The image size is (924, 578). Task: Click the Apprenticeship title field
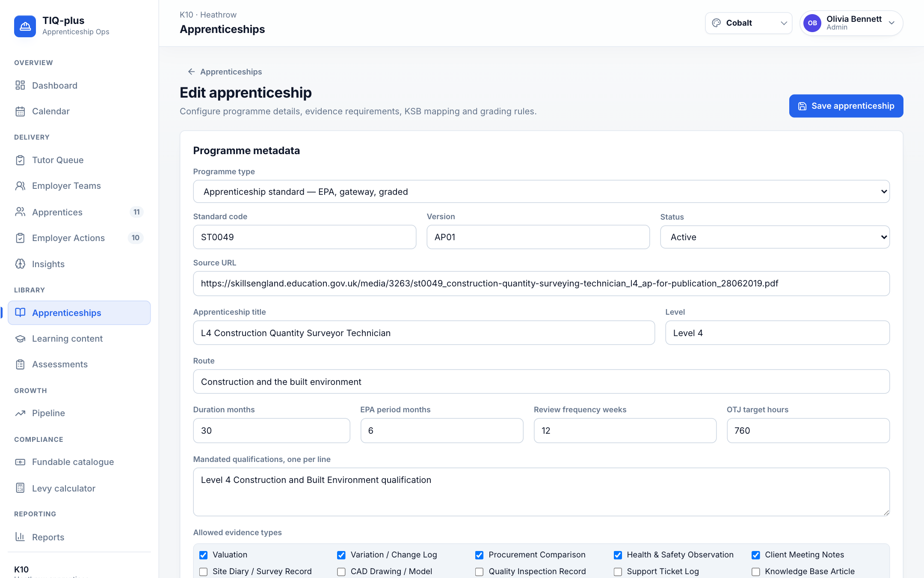click(x=424, y=333)
